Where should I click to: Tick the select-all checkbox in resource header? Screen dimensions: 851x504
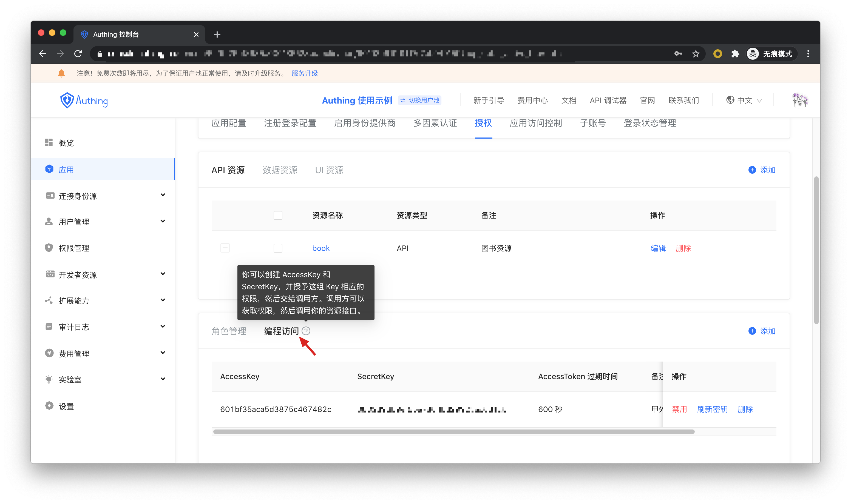pos(278,215)
